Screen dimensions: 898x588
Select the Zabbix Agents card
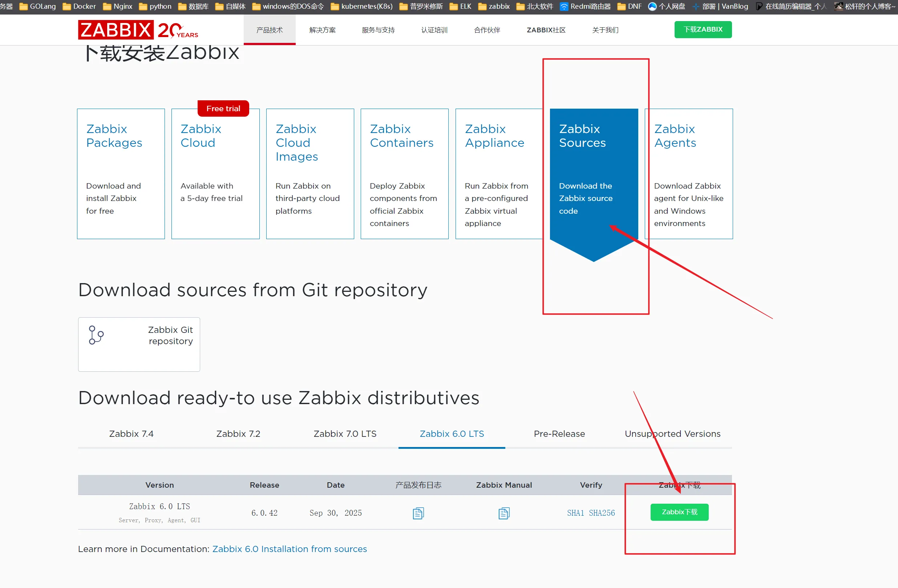[x=689, y=174]
